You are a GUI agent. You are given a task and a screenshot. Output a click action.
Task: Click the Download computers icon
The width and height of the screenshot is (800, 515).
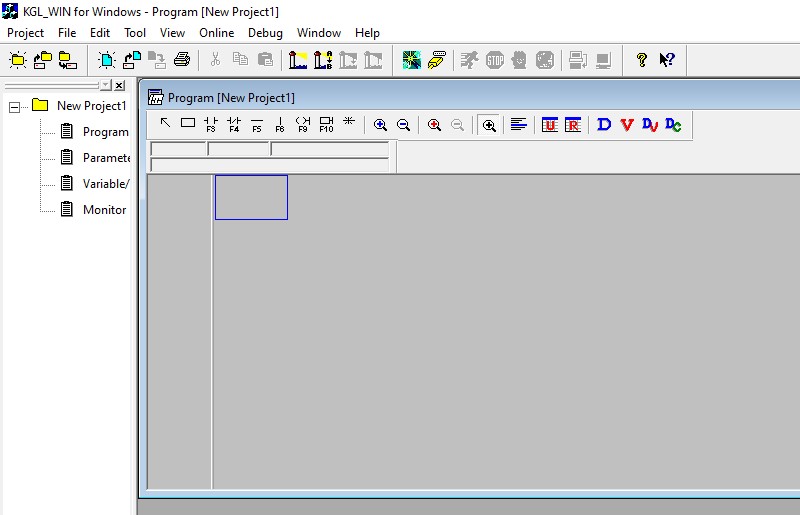point(578,60)
